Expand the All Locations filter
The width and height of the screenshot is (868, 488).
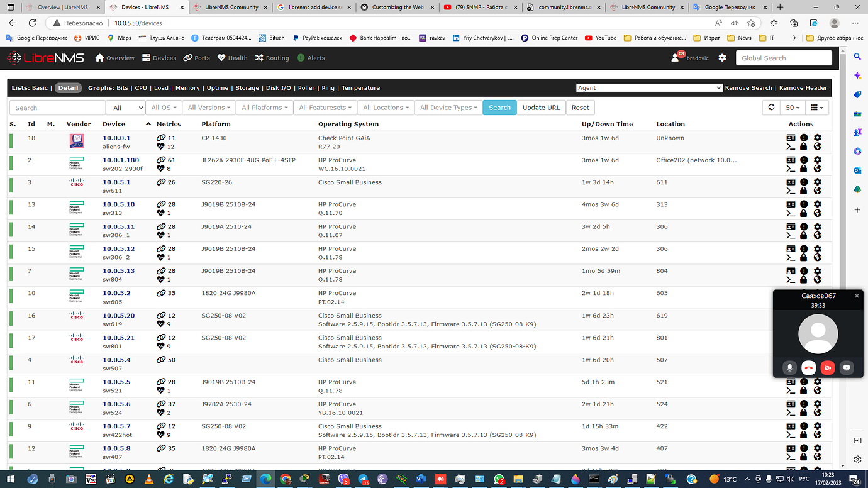(x=386, y=108)
